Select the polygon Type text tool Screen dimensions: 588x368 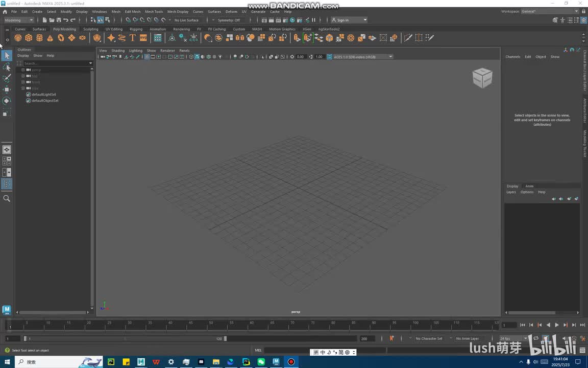tap(133, 38)
